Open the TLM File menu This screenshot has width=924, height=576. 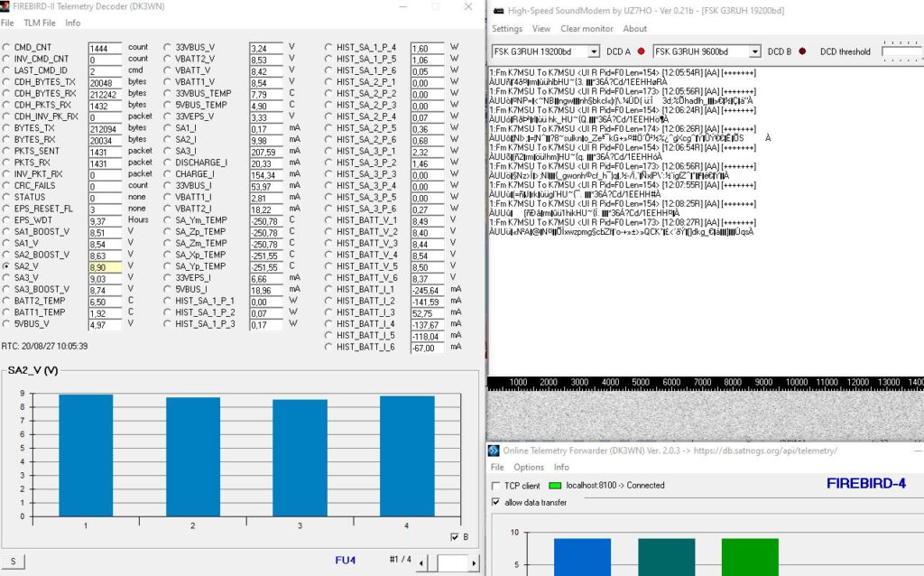pos(40,23)
